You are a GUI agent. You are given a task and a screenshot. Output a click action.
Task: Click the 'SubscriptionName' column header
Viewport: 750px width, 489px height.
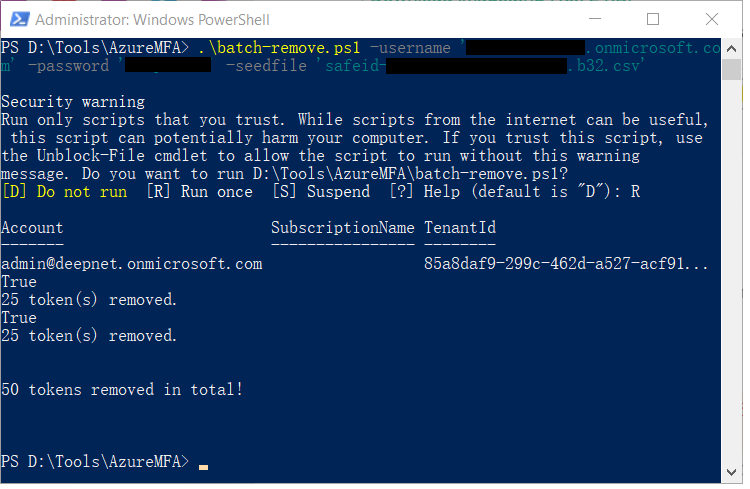pos(342,228)
